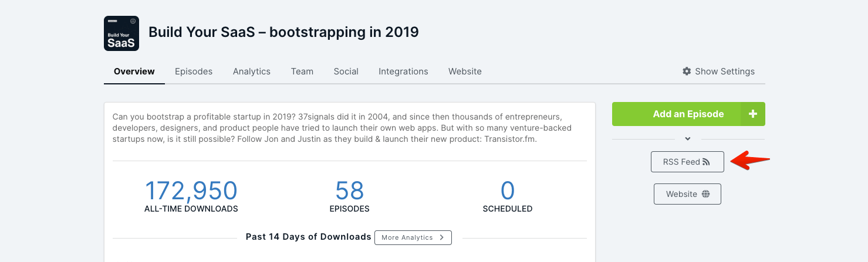The height and width of the screenshot is (262, 868).
Task: Expand the chevron below Add an Episode
Action: 688,139
